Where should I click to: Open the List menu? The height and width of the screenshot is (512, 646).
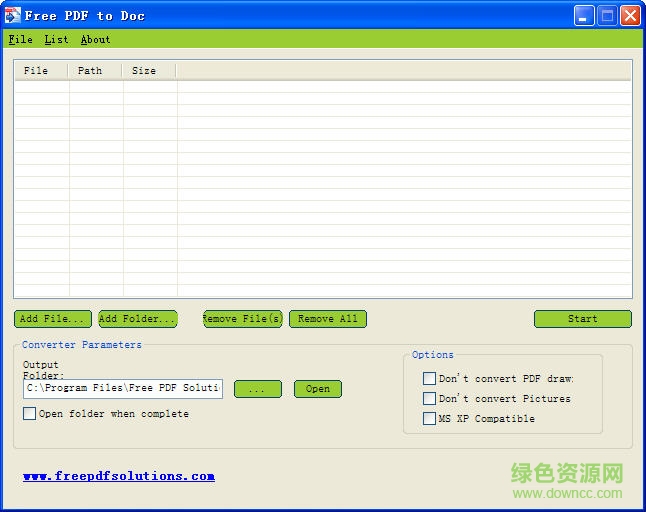[56, 40]
